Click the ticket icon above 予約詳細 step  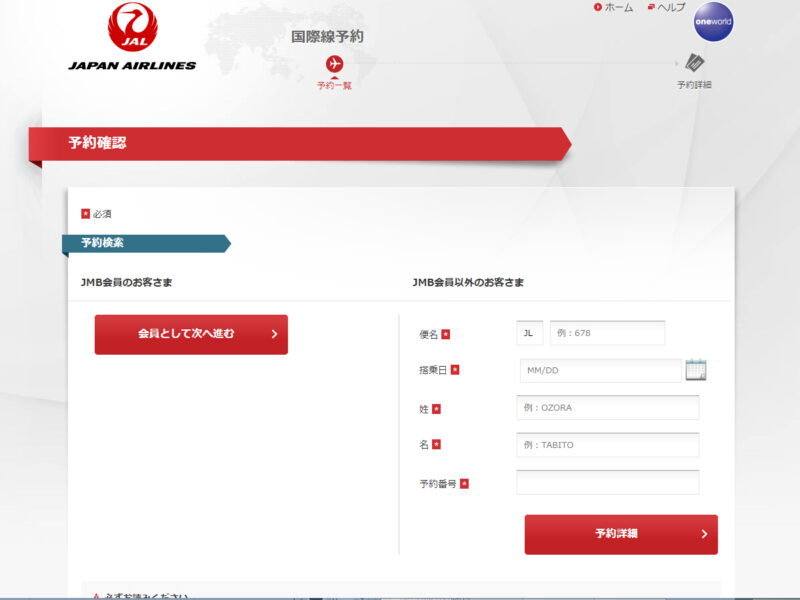click(x=694, y=63)
